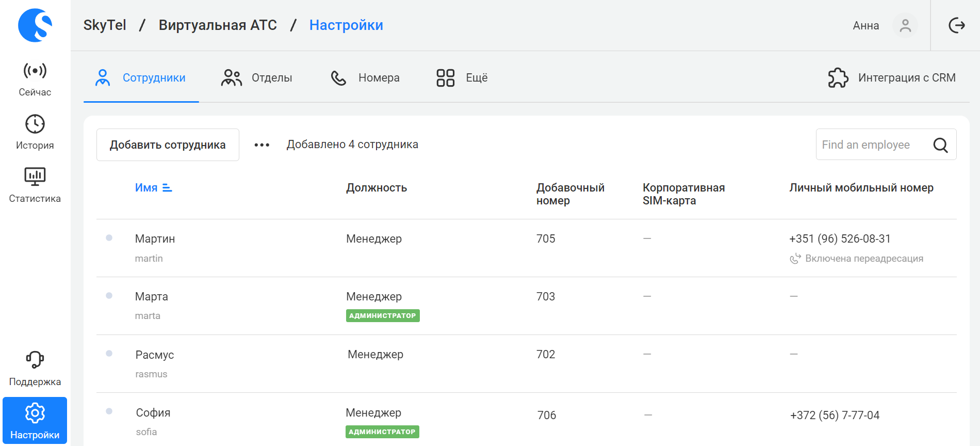Open employee София
The width and height of the screenshot is (980, 446).
tap(153, 413)
